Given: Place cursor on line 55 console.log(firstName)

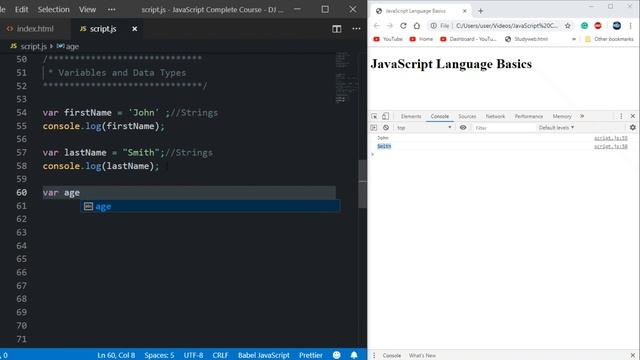Looking at the screenshot, I should click(103, 126).
